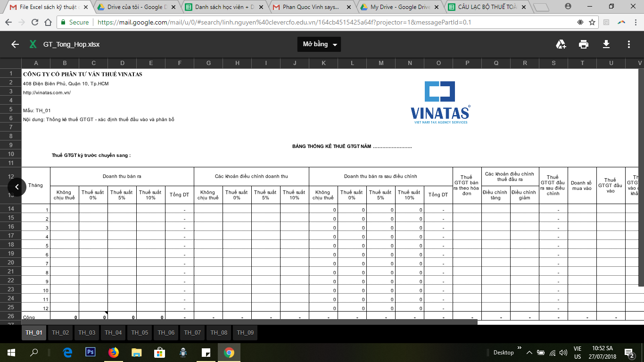644x362 pixels.
Task: Switch to sheet tab TH_08
Action: click(219, 333)
